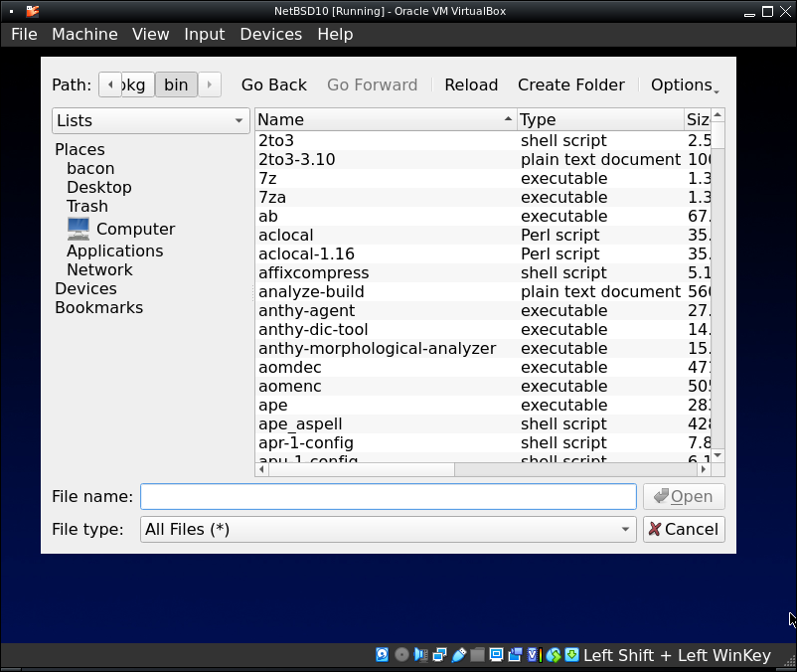
Task: Expand the File type combo box
Action: pyautogui.click(x=388, y=529)
